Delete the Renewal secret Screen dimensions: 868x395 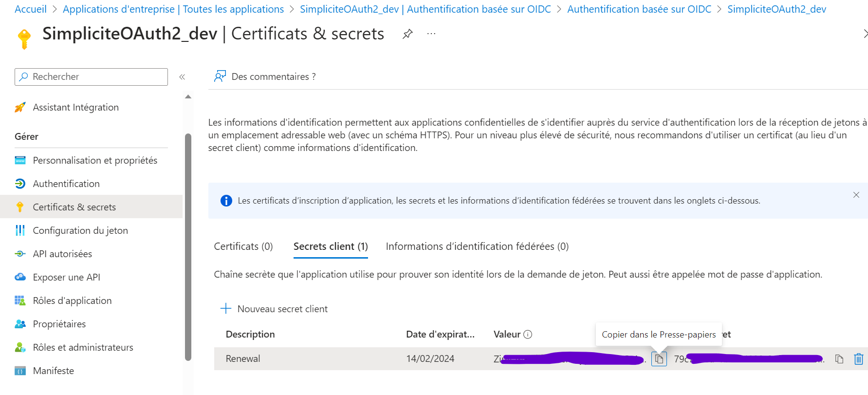point(859,359)
